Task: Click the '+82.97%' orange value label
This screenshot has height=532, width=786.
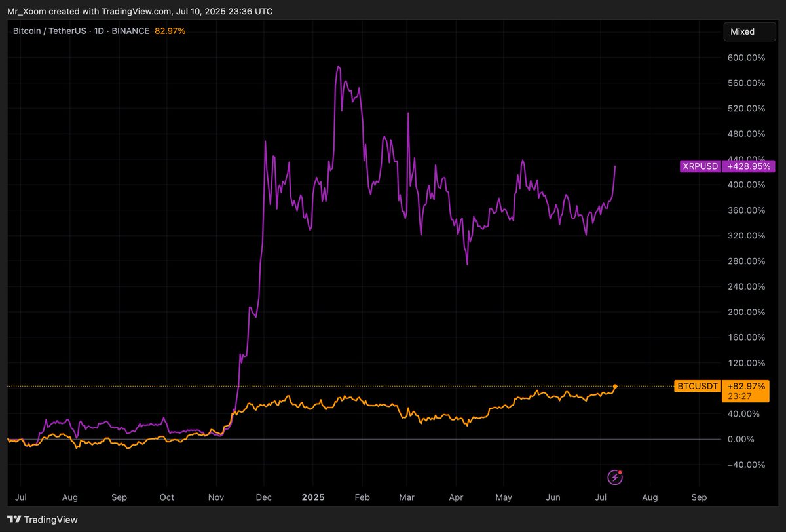Action: pyautogui.click(x=745, y=386)
